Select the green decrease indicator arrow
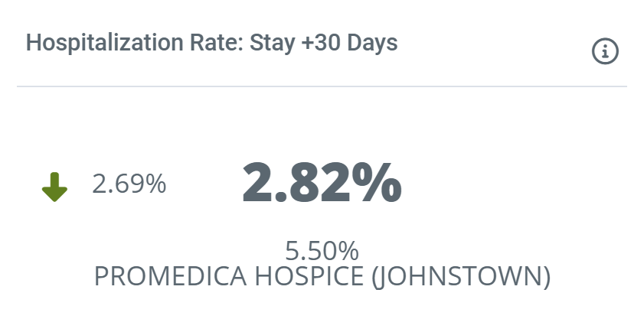Screen dimensions: 644x332 click(x=54, y=187)
